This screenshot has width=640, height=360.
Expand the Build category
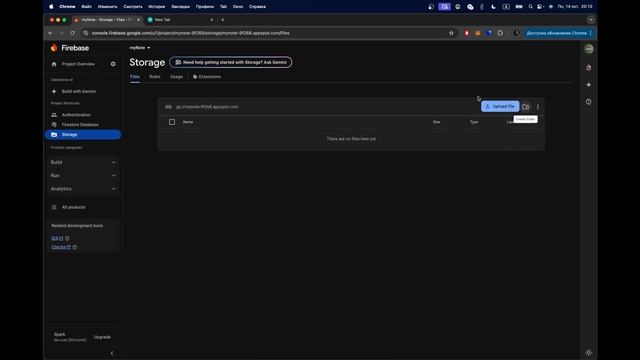click(x=83, y=162)
